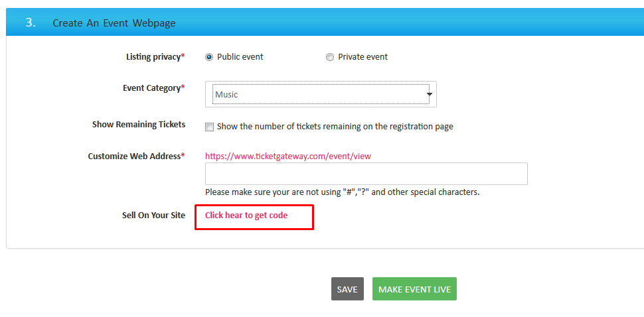Image resolution: width=644 pixels, height=317 pixels.
Task: Select the Public event radio button
Action: click(x=209, y=57)
